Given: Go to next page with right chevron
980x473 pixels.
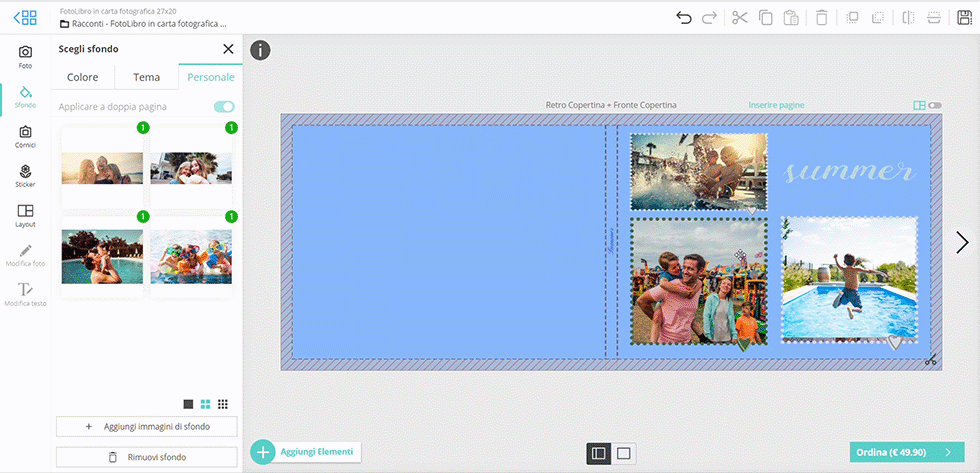Looking at the screenshot, I should coord(962,242).
